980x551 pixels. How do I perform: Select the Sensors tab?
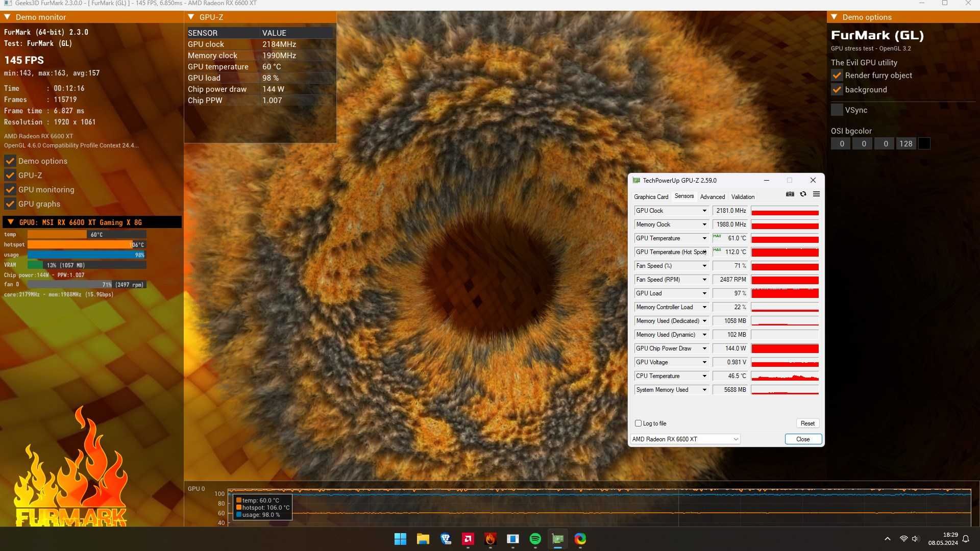(684, 196)
